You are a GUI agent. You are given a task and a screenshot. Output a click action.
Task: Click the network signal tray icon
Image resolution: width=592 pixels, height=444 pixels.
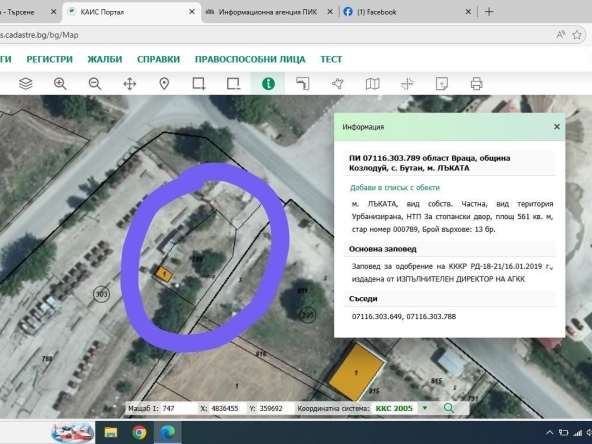578,433
